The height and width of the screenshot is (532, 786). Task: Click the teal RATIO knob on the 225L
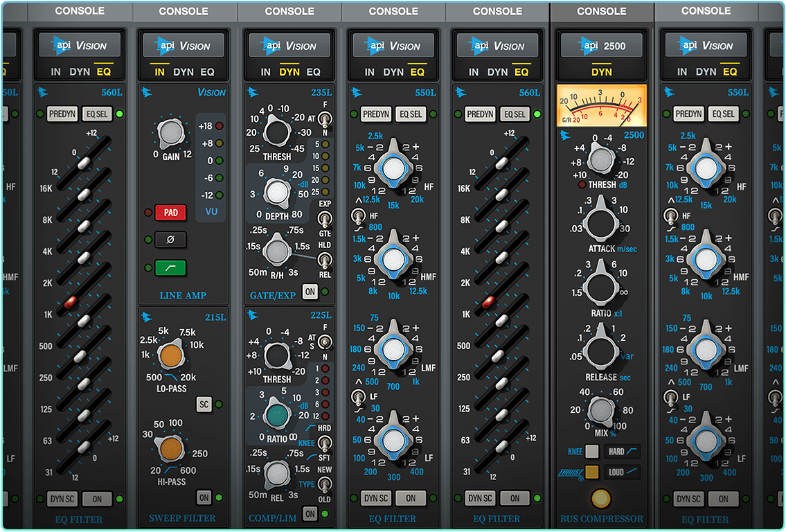tap(277, 414)
